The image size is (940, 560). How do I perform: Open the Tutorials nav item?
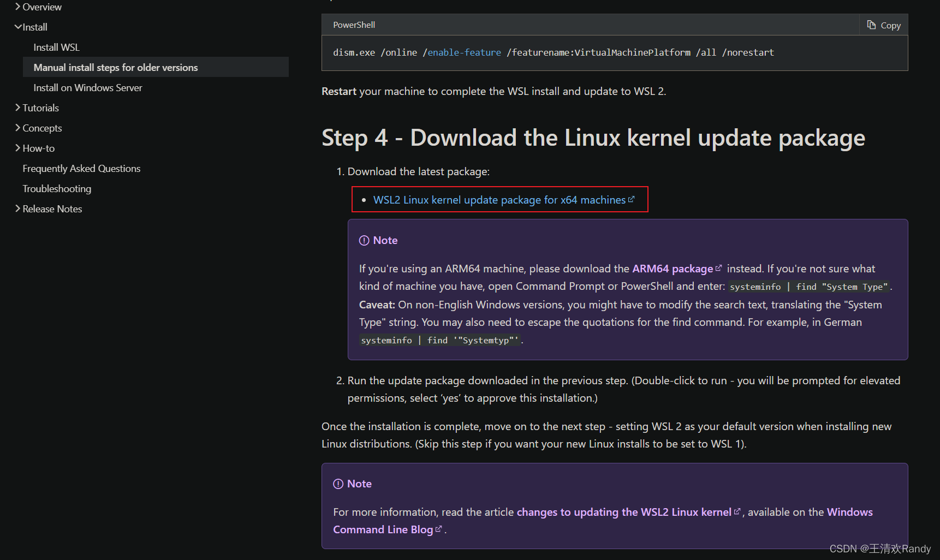pos(40,108)
